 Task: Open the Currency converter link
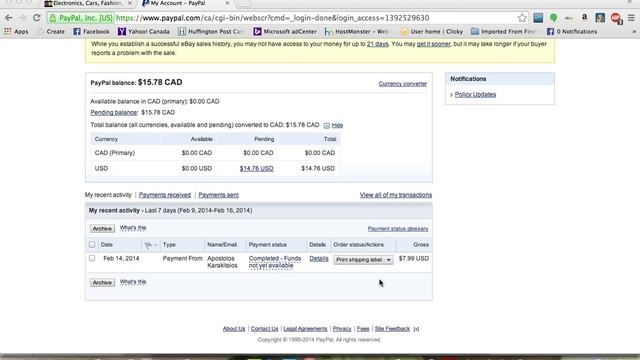coord(403,84)
